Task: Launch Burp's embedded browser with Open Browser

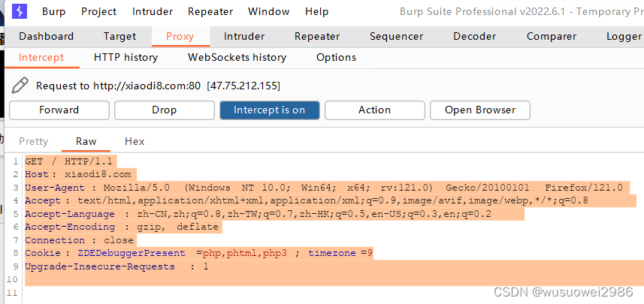Action: coord(479,110)
